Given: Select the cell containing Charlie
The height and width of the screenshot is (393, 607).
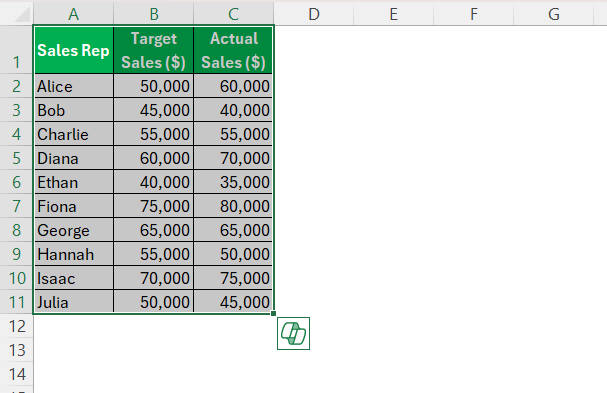Looking at the screenshot, I should tap(74, 134).
